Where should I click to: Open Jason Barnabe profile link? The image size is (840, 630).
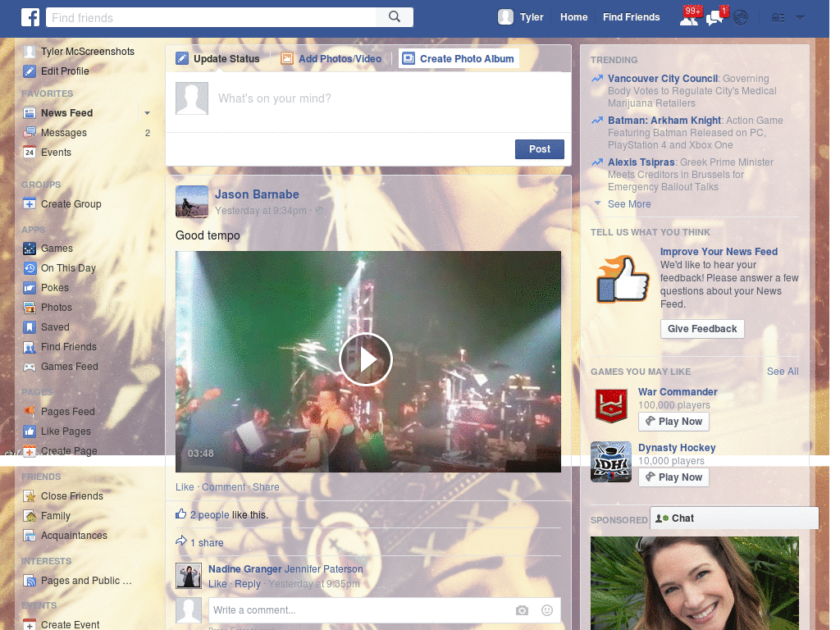(x=257, y=194)
